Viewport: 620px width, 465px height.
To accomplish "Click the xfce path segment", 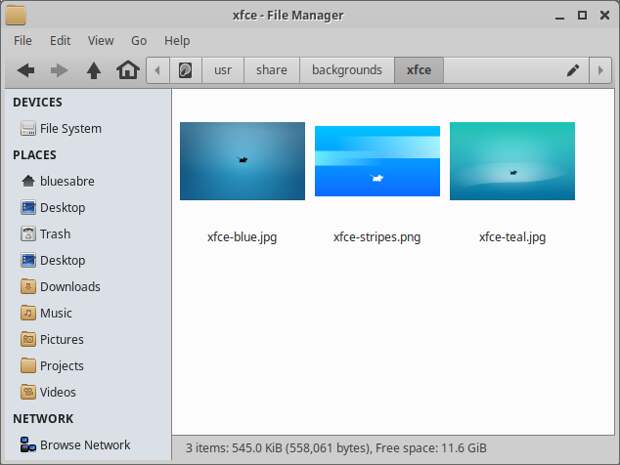I will pos(419,70).
